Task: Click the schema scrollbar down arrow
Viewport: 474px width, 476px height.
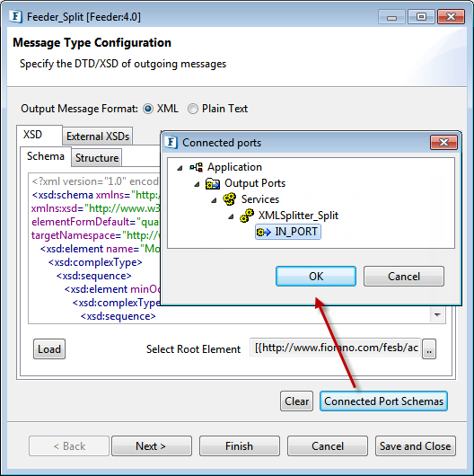Action: point(437,315)
